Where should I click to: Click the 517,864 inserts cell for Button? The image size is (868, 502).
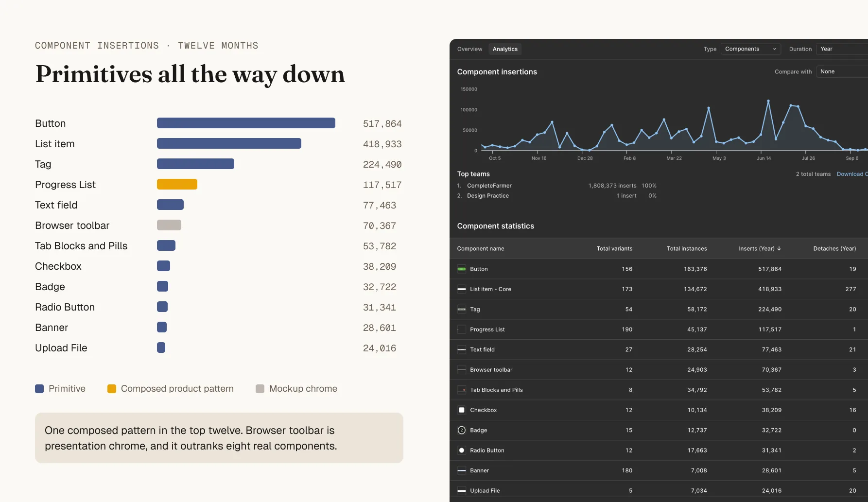click(x=770, y=269)
